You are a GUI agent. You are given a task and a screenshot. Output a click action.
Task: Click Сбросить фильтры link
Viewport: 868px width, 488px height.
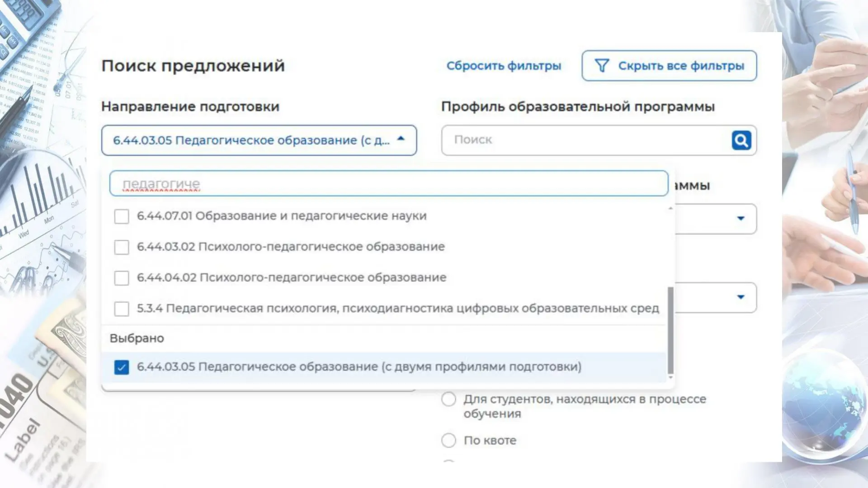[x=504, y=66]
